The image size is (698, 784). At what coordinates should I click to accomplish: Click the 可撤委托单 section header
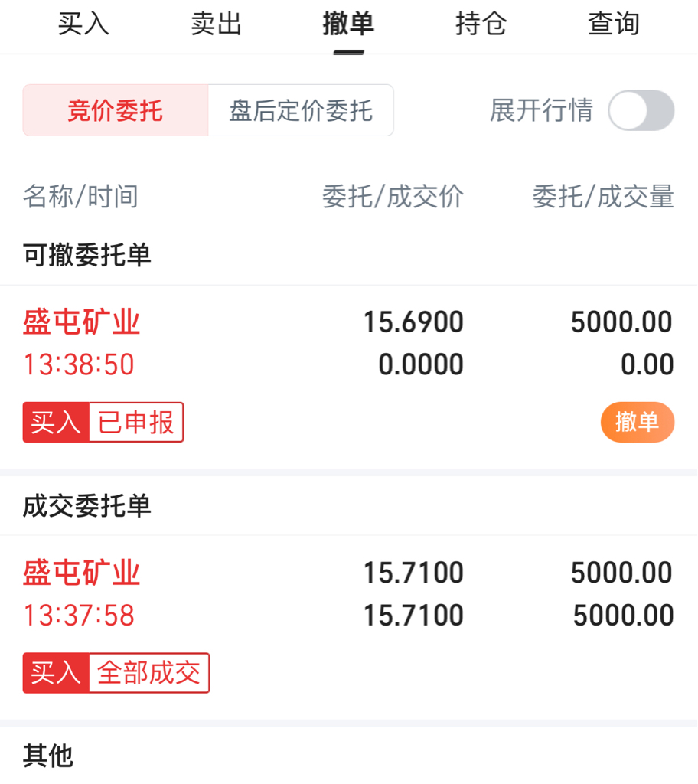pos(87,255)
